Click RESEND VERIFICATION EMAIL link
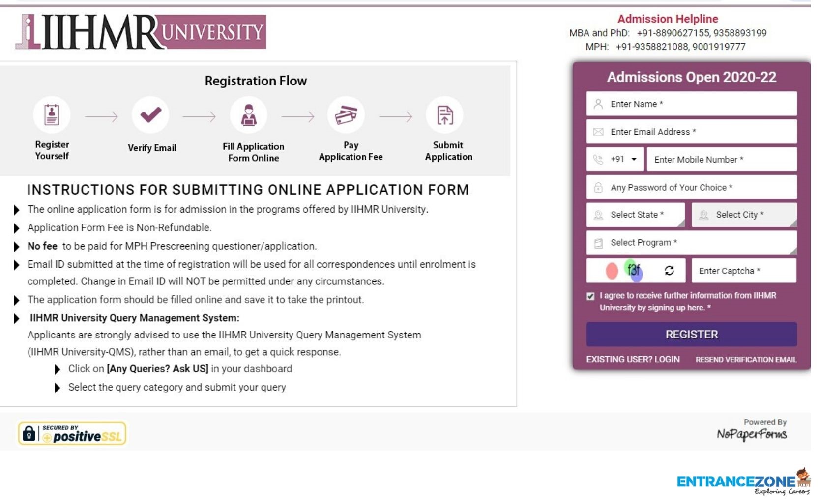Viewport: 819px width, 504px height. pos(746,360)
